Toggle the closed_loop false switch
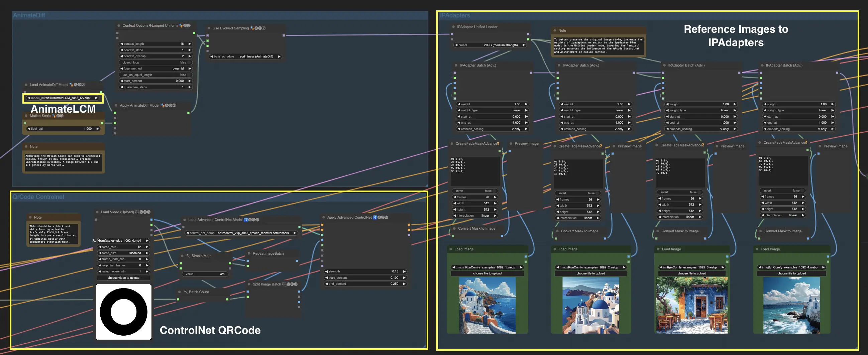 pyautogui.click(x=156, y=63)
